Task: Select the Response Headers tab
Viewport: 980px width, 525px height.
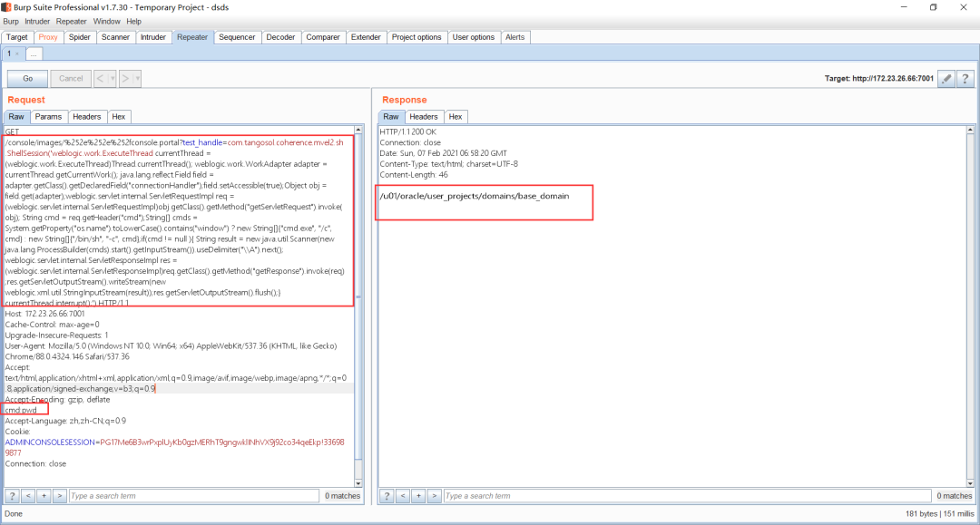Action: (x=423, y=117)
